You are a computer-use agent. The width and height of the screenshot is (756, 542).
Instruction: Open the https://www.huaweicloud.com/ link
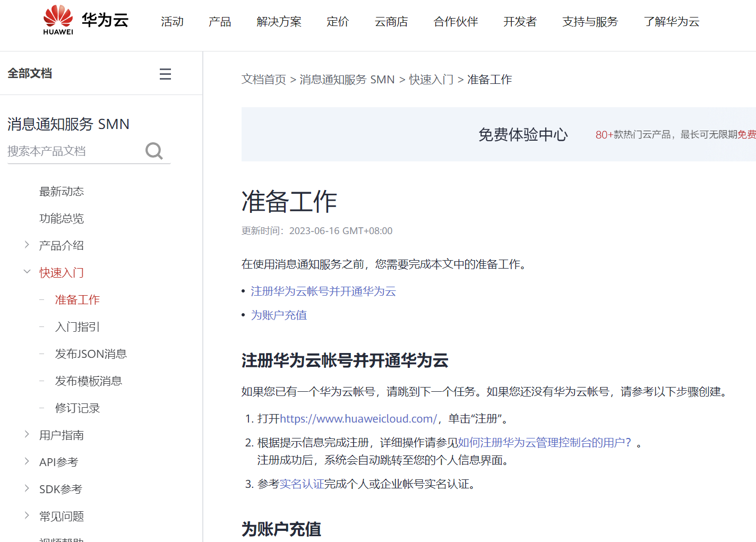point(357,418)
